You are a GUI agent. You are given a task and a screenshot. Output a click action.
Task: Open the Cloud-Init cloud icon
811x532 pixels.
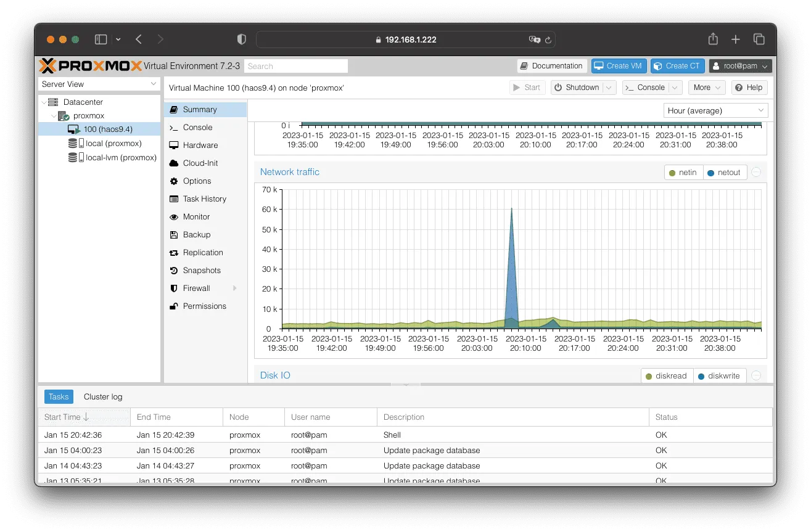173,163
